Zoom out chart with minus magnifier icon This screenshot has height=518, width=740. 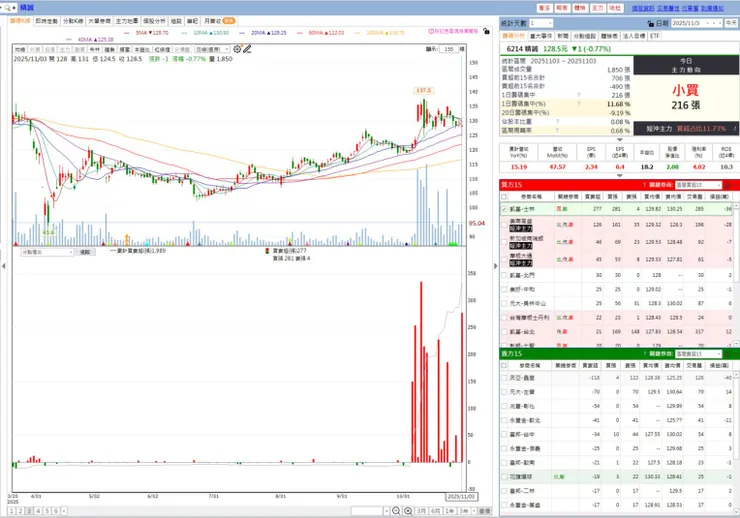[396, 511]
